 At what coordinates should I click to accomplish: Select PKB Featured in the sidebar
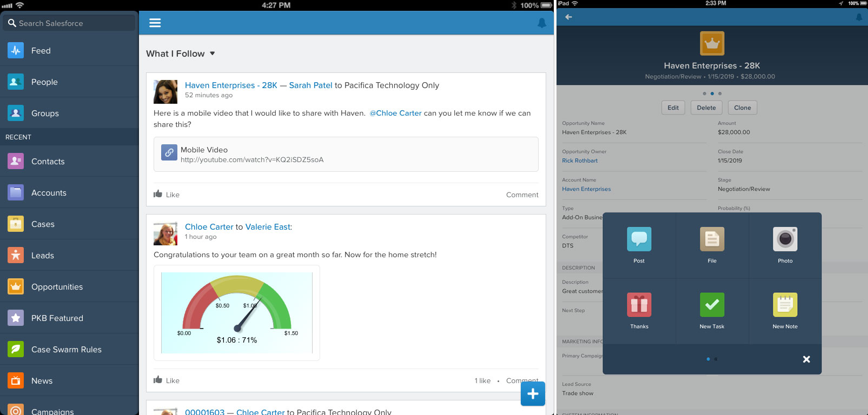69,318
